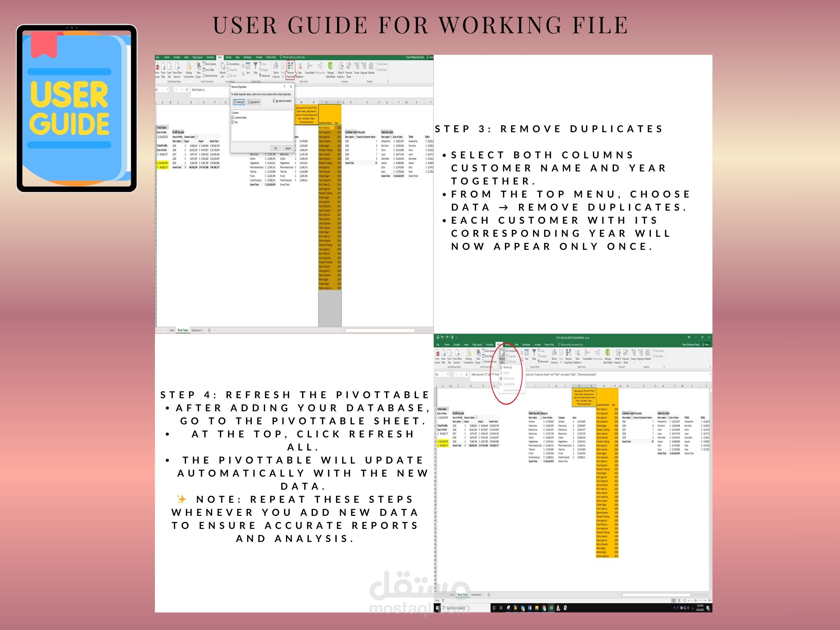Click Refresh All entry in the open dropdown menu
This screenshot has width=840, height=630.
tap(507, 367)
